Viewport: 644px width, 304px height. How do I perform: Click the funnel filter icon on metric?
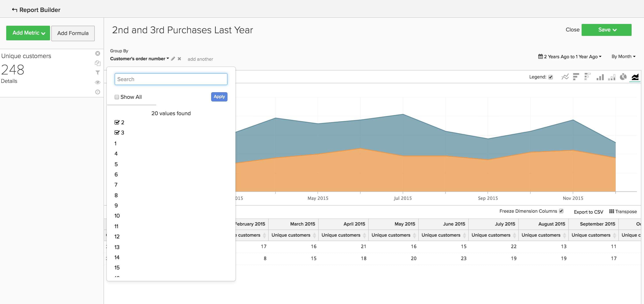point(98,72)
